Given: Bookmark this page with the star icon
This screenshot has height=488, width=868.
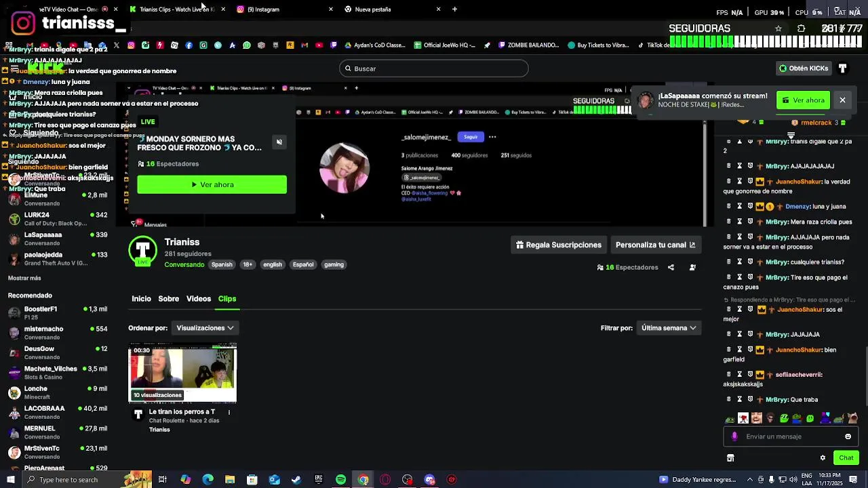Looking at the screenshot, I should (778, 28).
